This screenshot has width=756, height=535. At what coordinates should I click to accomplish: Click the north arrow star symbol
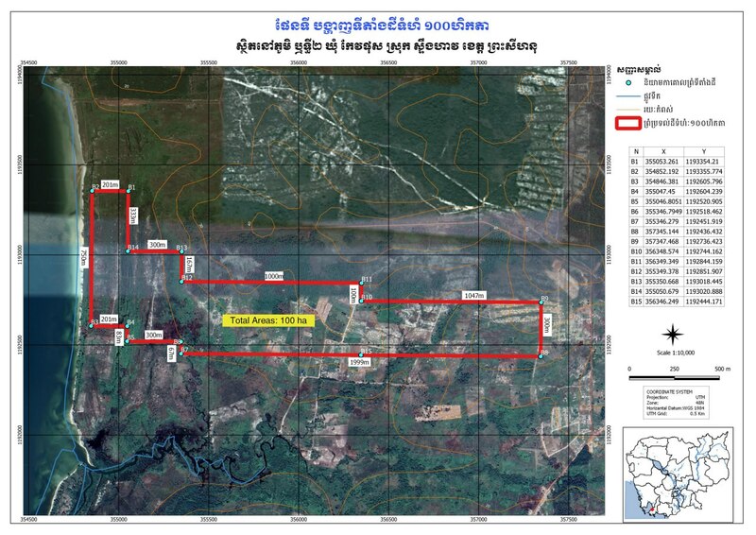(672, 335)
